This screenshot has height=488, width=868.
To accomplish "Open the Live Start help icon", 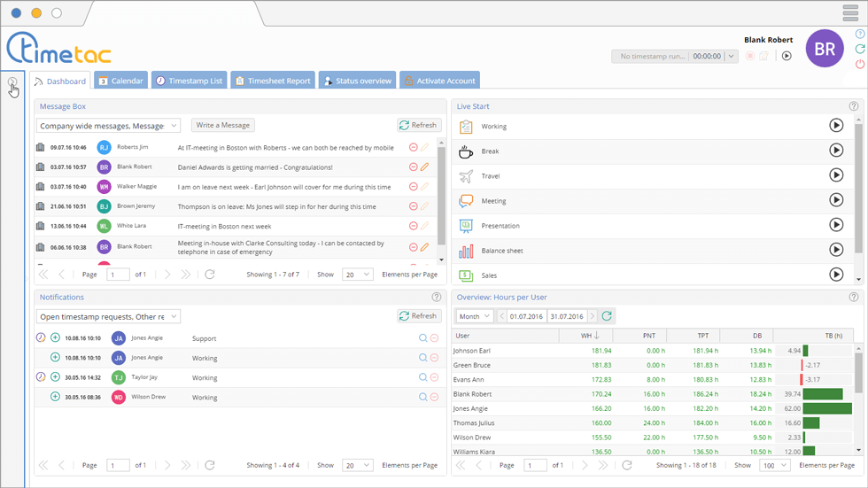I will [x=854, y=106].
